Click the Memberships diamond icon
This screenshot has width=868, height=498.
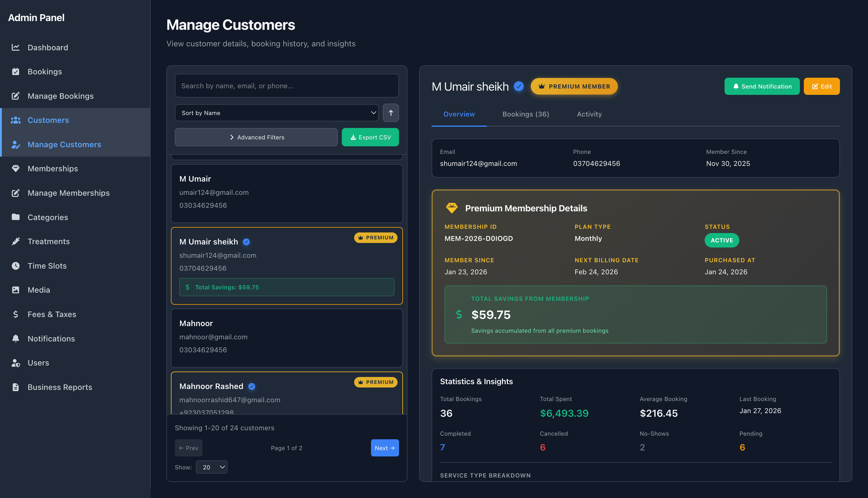pyautogui.click(x=16, y=168)
